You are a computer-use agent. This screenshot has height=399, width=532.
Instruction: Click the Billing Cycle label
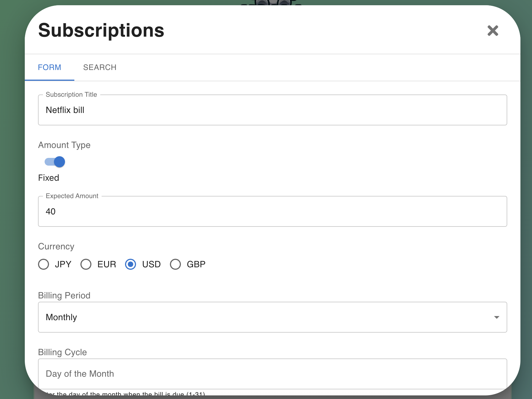click(63, 352)
